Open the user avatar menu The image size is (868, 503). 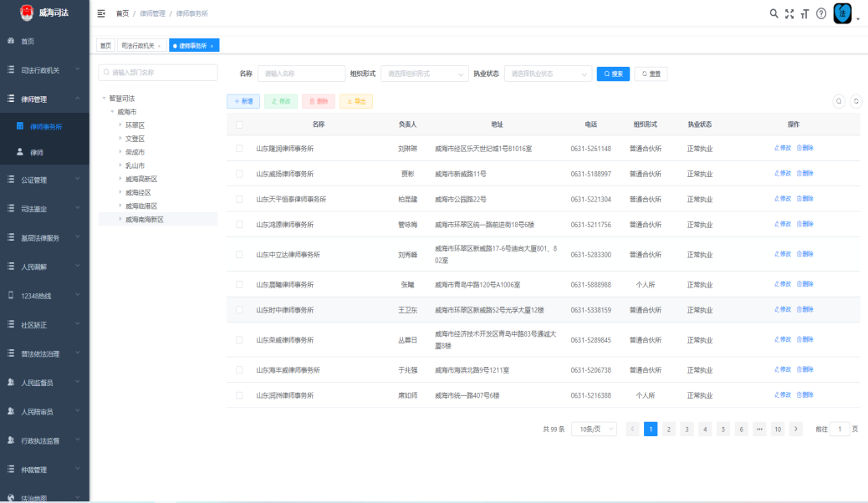[x=843, y=13]
